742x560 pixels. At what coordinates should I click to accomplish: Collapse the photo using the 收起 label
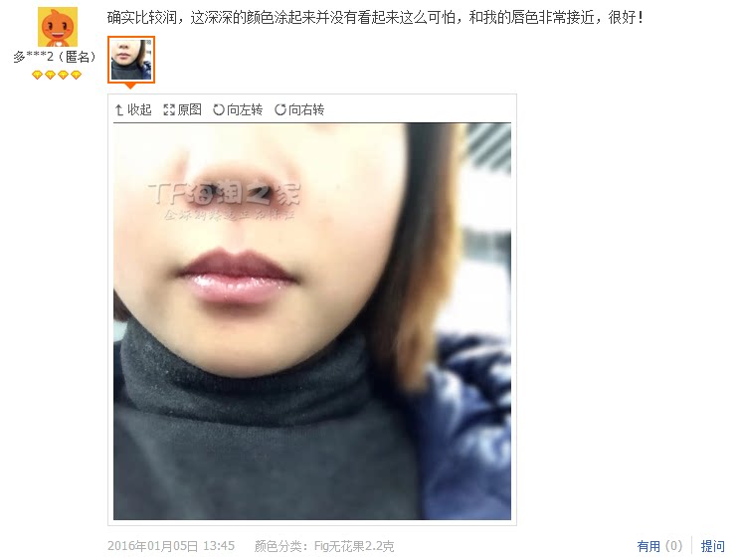(x=139, y=109)
